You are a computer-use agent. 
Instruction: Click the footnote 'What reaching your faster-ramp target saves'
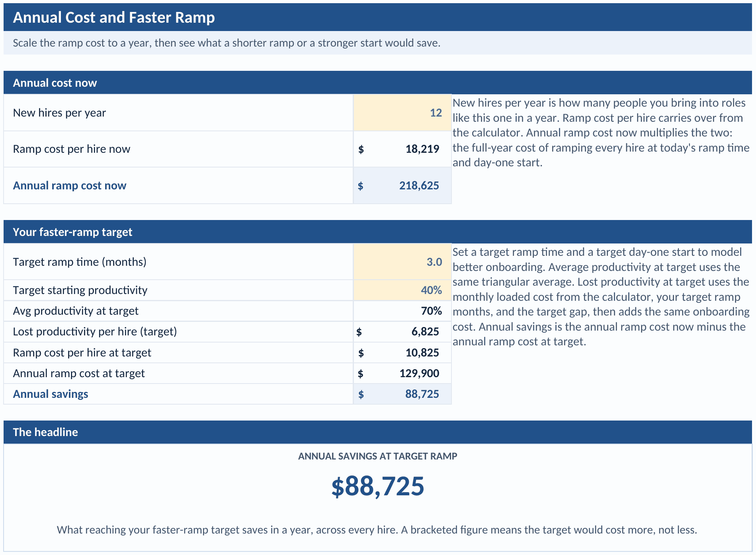click(377, 530)
